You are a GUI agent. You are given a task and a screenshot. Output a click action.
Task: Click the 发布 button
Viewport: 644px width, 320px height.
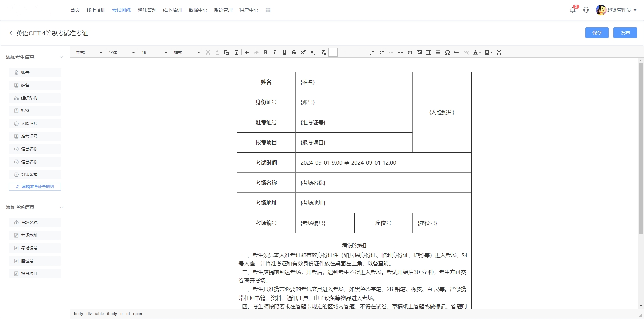625,33
